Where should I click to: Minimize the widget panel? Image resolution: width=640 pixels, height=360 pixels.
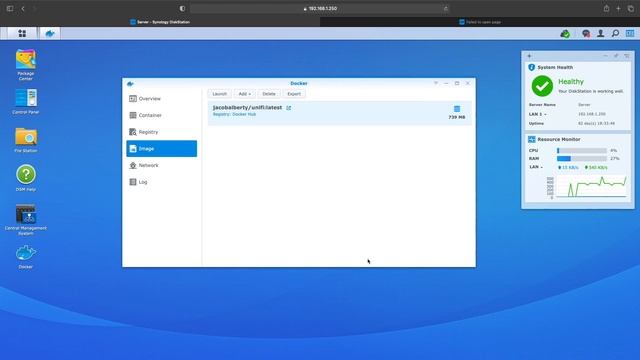[605, 56]
